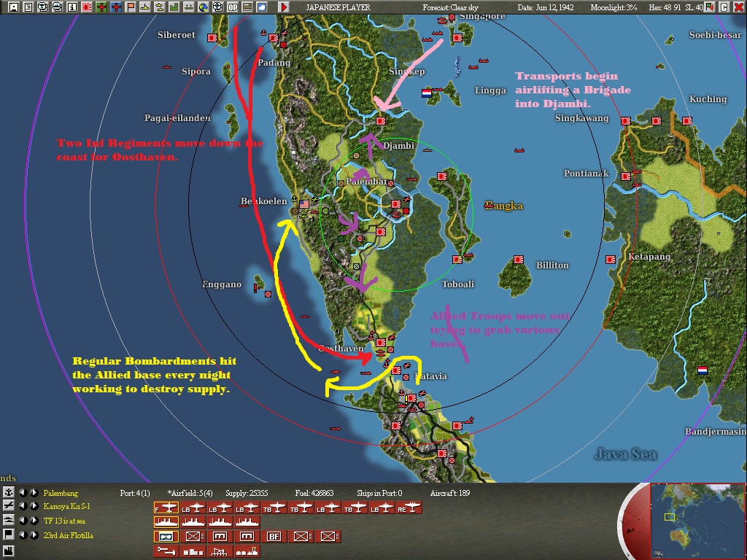Open the information 'i' icon
The width and height of the screenshot is (747, 560).
point(72,7)
